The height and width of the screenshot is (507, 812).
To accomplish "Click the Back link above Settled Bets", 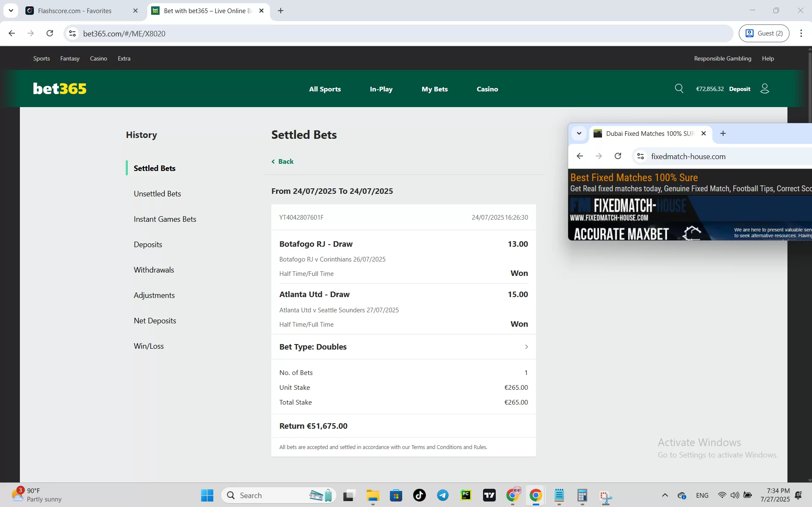I will [282, 161].
